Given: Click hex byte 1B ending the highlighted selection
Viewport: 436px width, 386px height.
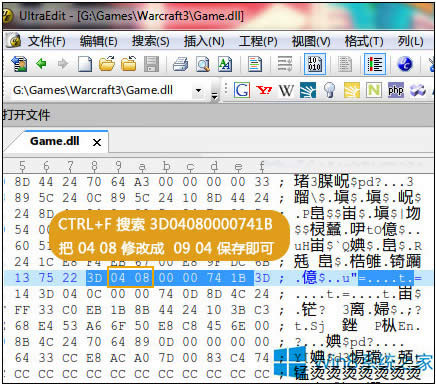Looking at the screenshot, I should 238,278.
